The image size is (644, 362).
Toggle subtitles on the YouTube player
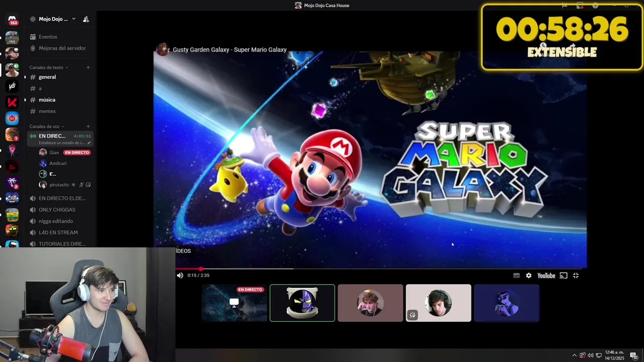pyautogui.click(x=516, y=276)
